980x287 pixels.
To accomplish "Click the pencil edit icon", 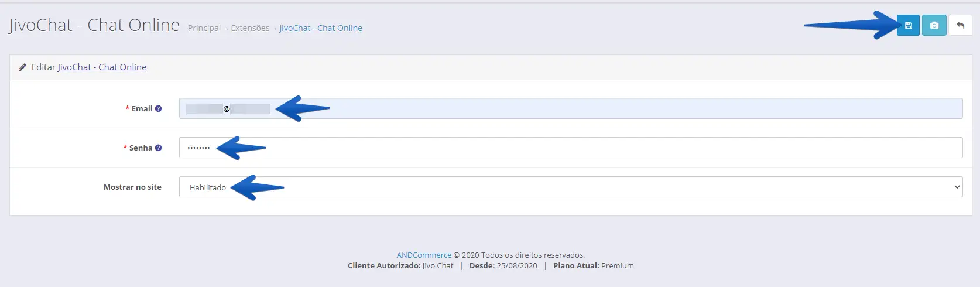I will [22, 67].
